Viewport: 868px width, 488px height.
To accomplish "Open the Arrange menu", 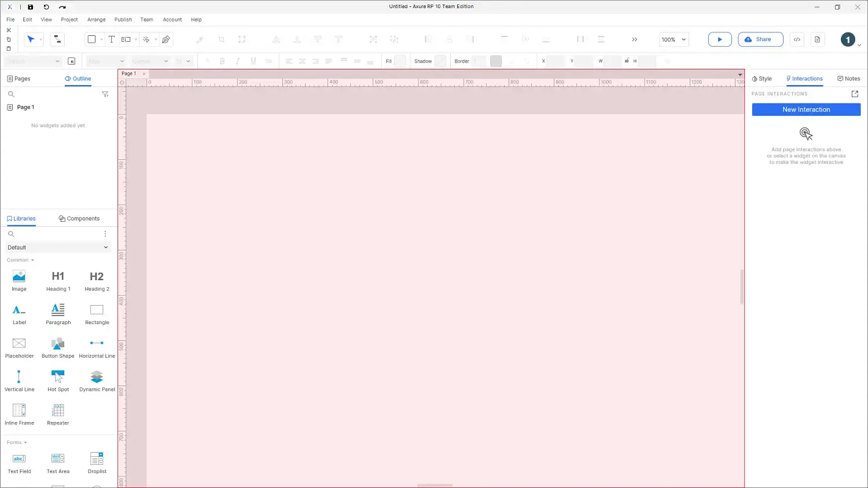I will pyautogui.click(x=96, y=20).
